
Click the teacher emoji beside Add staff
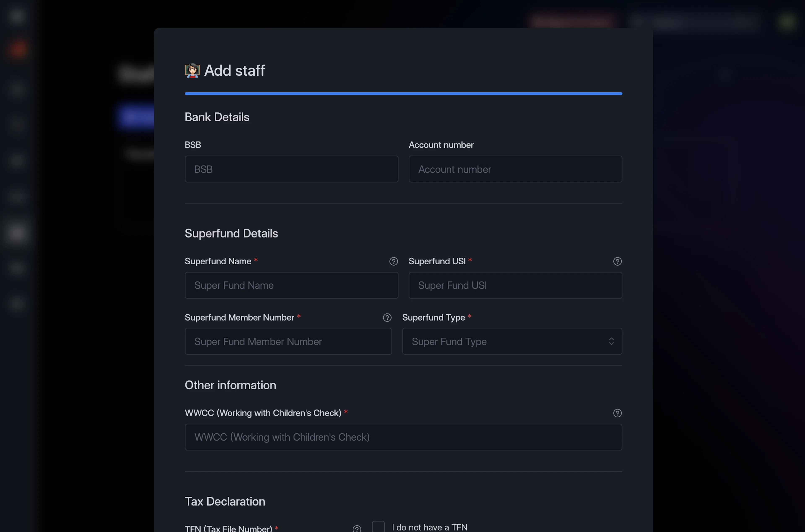[x=192, y=71]
